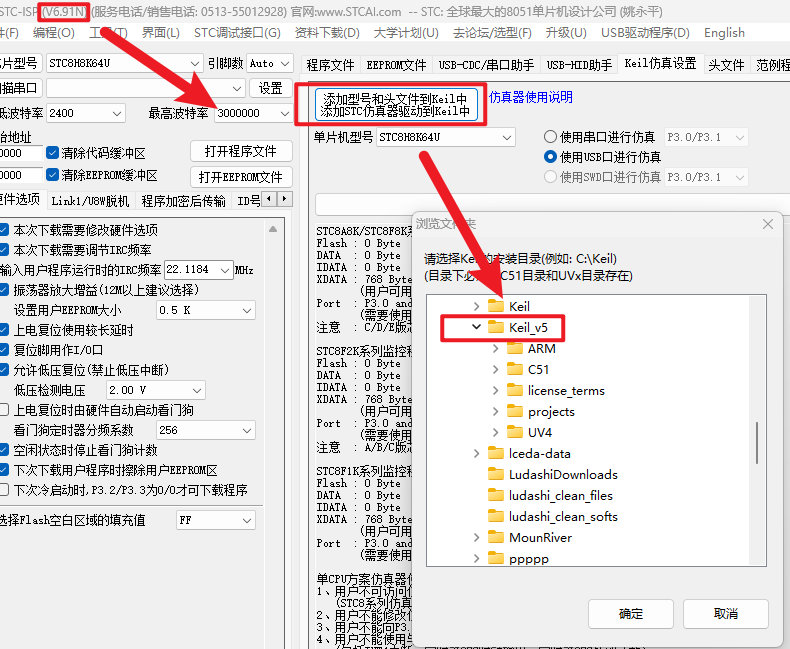This screenshot has width=790, height=649.
Task: Open the 仿真器使用说明 link
Action: [531, 97]
